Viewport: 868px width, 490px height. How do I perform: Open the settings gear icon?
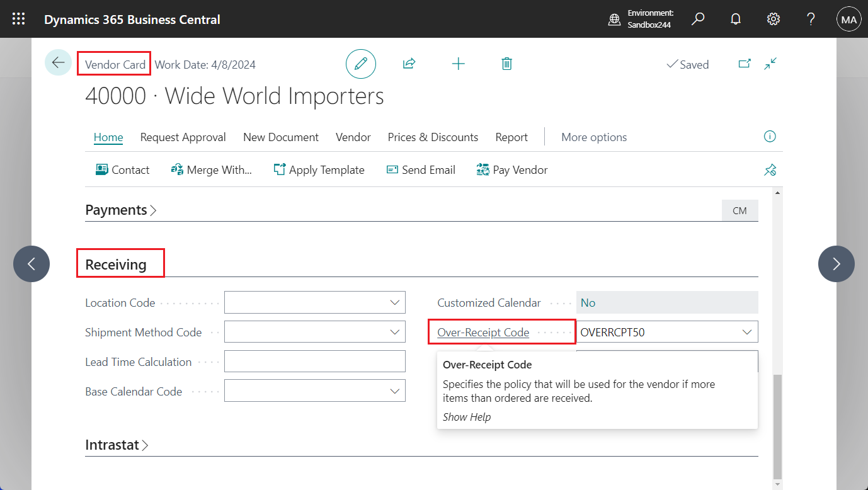[x=773, y=19]
